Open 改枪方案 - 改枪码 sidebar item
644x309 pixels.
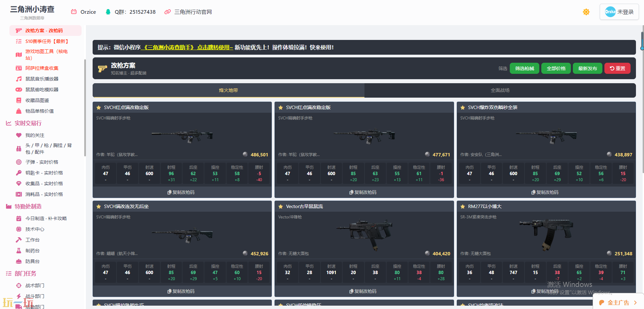[x=45, y=31]
